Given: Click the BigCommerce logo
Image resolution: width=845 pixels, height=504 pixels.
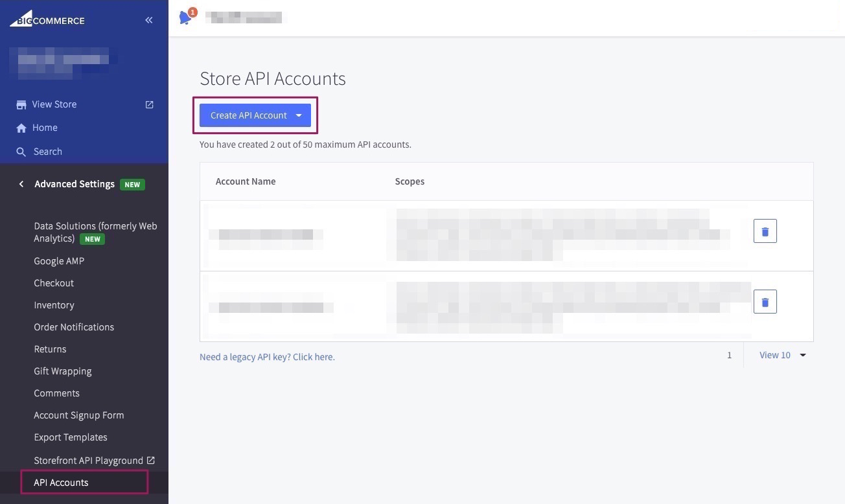Looking at the screenshot, I should tap(47, 19).
